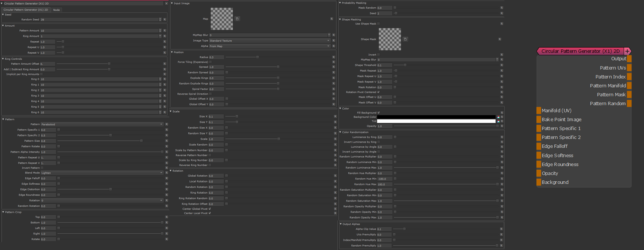Close the Circular Pattern Generator panel
The width and height of the screenshot is (644, 250).
pyautogui.click(x=167, y=3)
